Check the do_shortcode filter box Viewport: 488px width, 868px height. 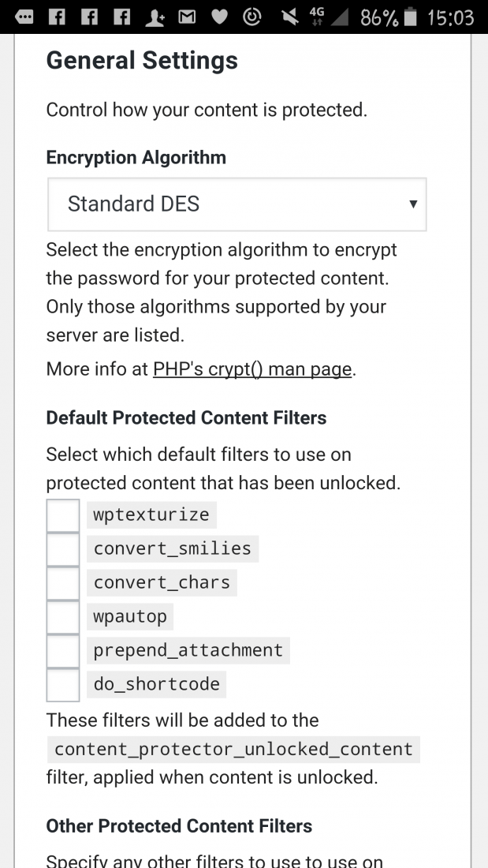[x=62, y=685]
